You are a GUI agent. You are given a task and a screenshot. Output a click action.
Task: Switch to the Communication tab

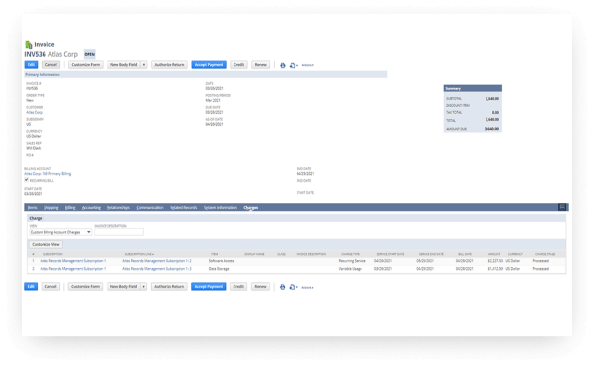click(x=150, y=208)
